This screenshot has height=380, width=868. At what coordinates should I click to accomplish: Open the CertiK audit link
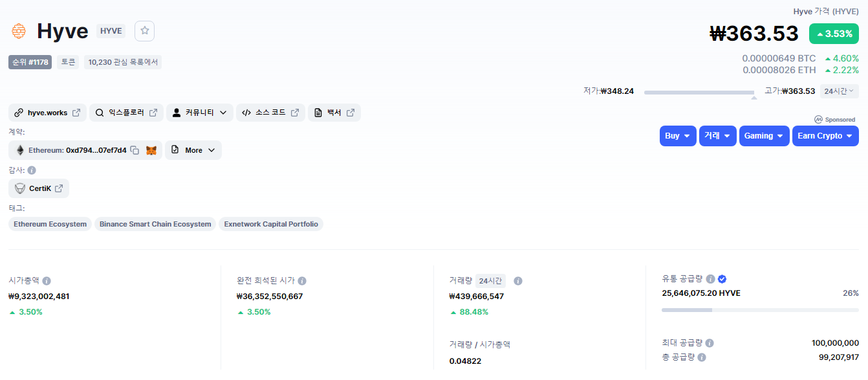tap(39, 188)
